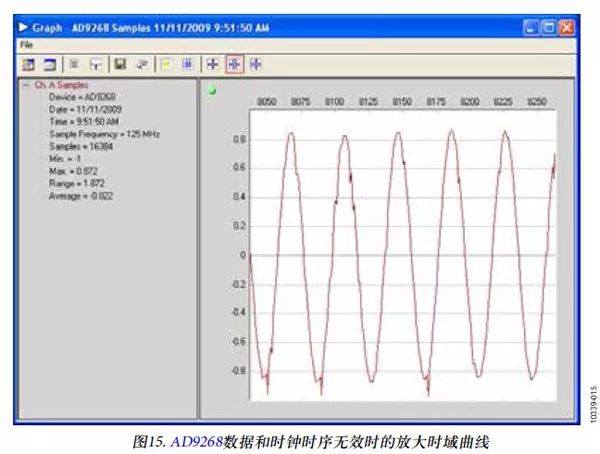
Task: Click the 8050 x-axis label
Action: click(267, 102)
